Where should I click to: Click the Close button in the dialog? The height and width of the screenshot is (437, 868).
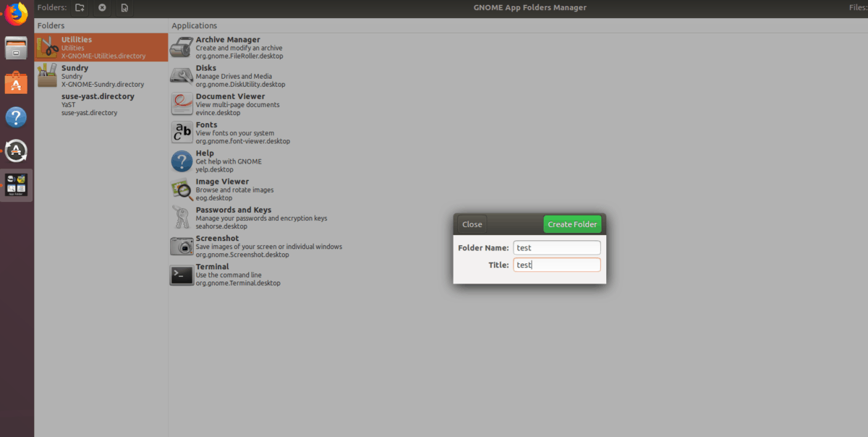(472, 224)
